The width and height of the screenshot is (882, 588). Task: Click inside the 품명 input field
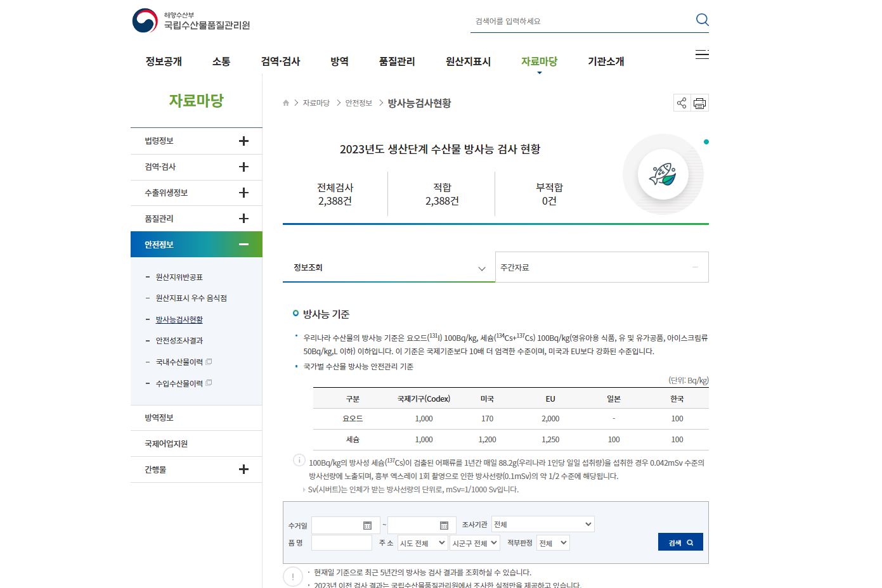341,542
